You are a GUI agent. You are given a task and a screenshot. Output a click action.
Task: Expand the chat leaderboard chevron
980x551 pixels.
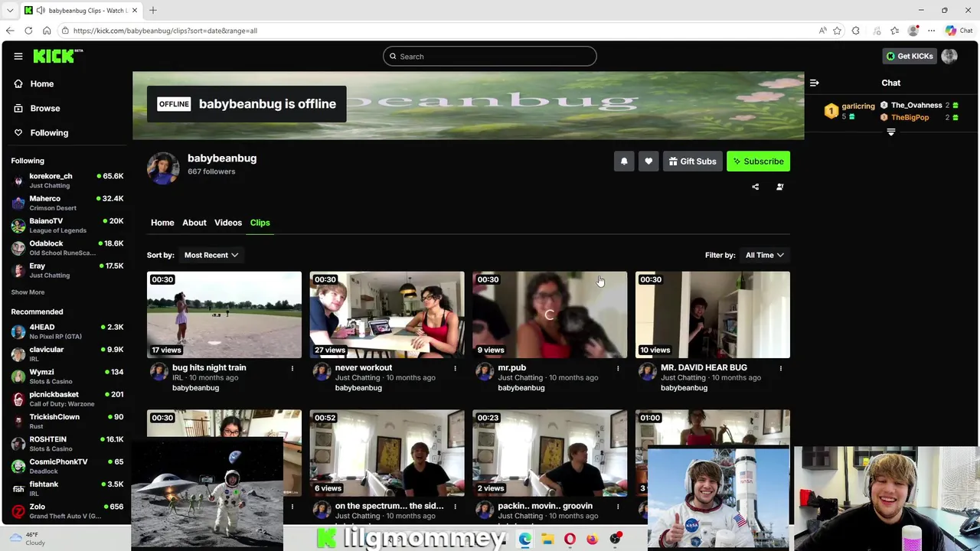coord(890,132)
